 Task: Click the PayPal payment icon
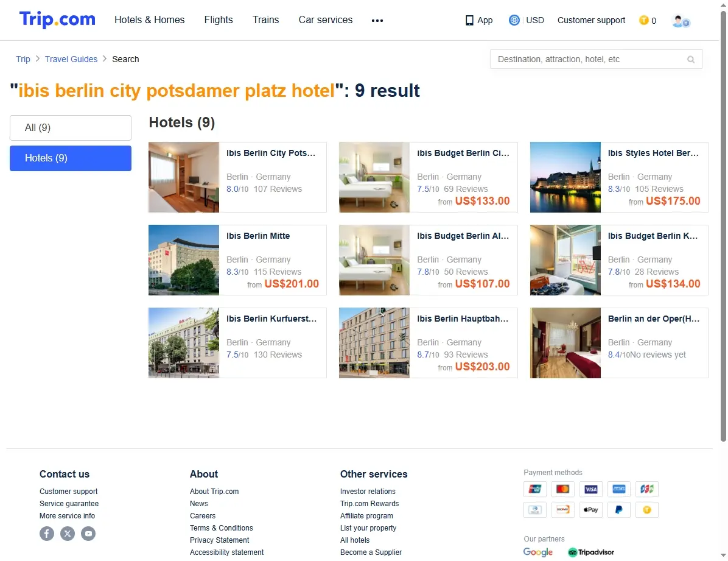619,510
